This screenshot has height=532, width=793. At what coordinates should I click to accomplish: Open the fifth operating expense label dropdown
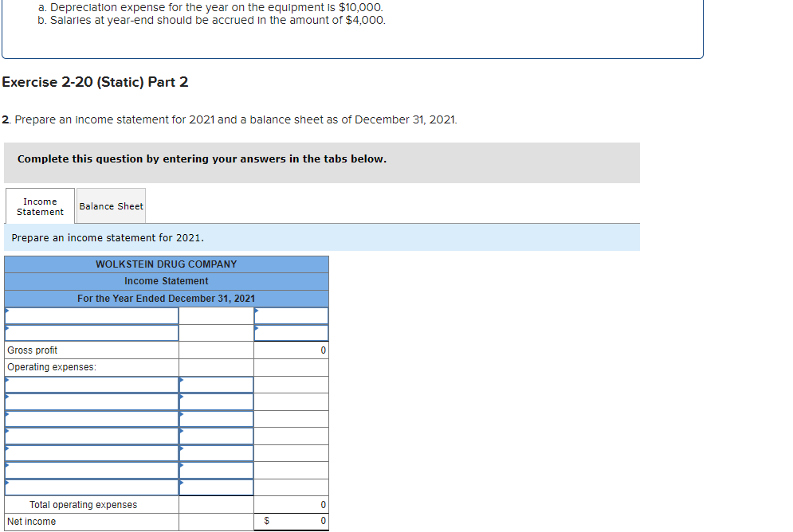point(91,452)
